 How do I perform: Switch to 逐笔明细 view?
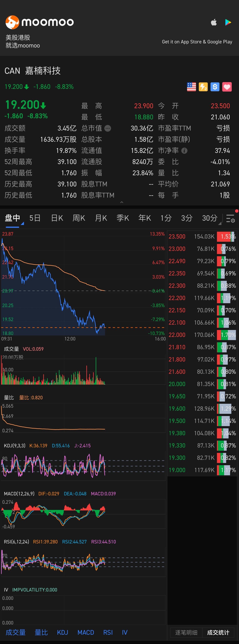(x=186, y=632)
